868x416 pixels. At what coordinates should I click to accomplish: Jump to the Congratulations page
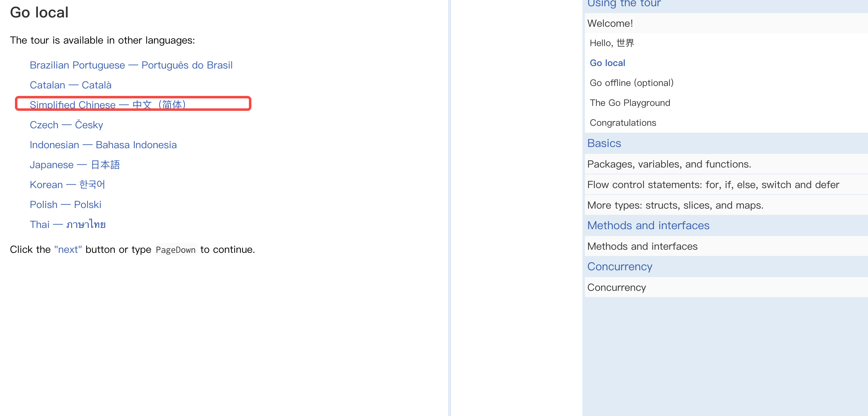pos(623,123)
